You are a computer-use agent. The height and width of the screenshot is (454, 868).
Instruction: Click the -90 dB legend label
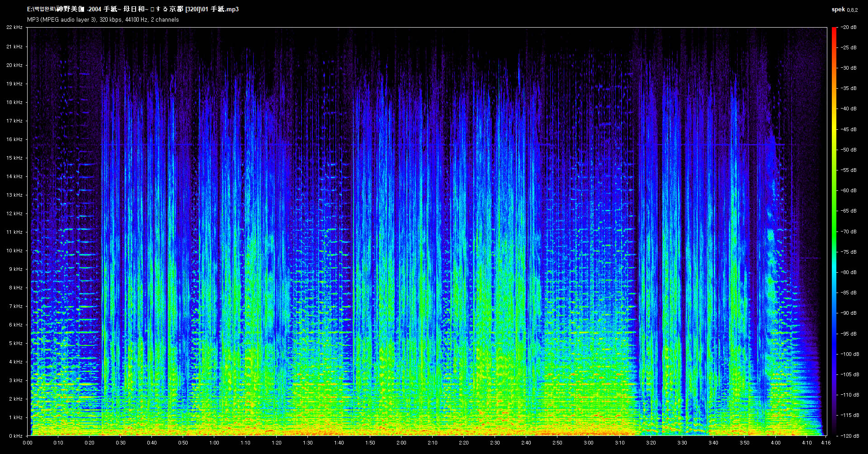pos(849,313)
